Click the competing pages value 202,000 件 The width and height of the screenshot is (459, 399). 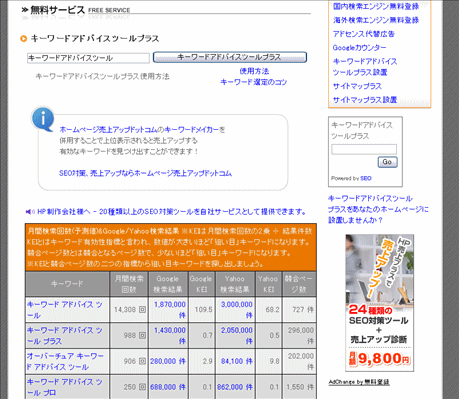point(301,361)
